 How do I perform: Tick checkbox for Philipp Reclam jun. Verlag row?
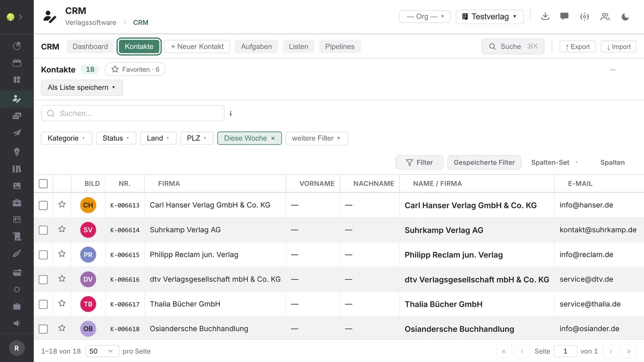(x=43, y=254)
